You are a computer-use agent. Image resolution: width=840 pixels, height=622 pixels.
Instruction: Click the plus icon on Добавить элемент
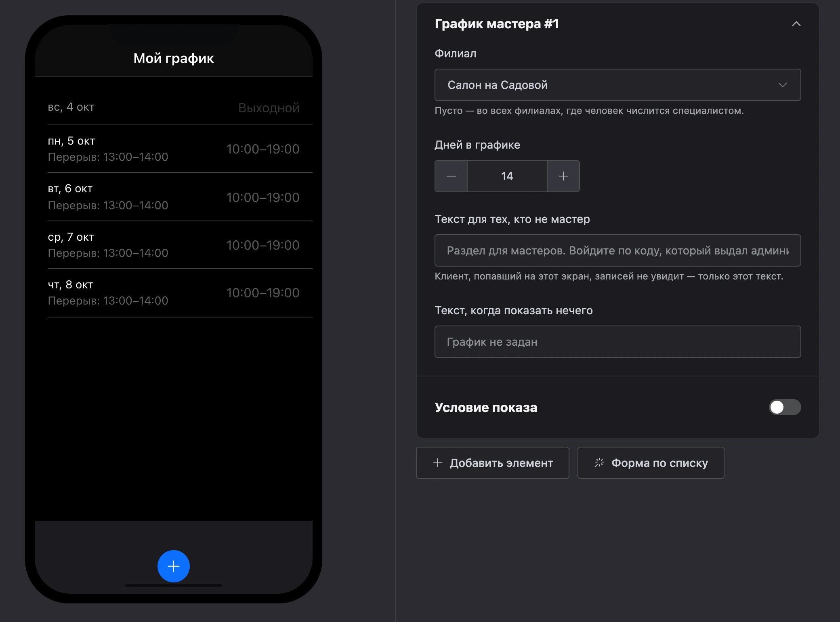tap(438, 463)
